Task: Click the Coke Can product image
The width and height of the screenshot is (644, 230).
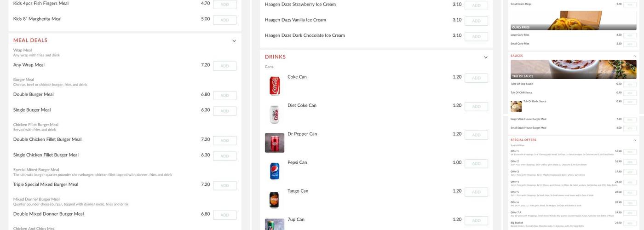Action: coord(275,86)
